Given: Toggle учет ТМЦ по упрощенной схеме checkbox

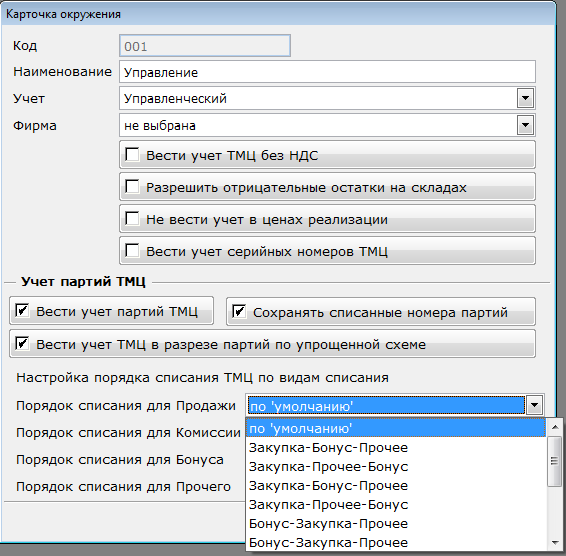Looking at the screenshot, I should [22, 343].
